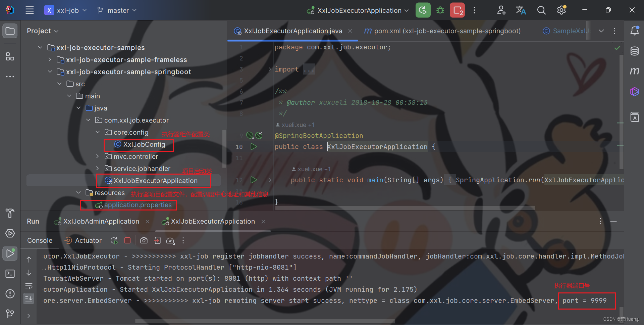Open the Settings gear icon
The height and width of the screenshot is (325, 644).
(x=561, y=10)
